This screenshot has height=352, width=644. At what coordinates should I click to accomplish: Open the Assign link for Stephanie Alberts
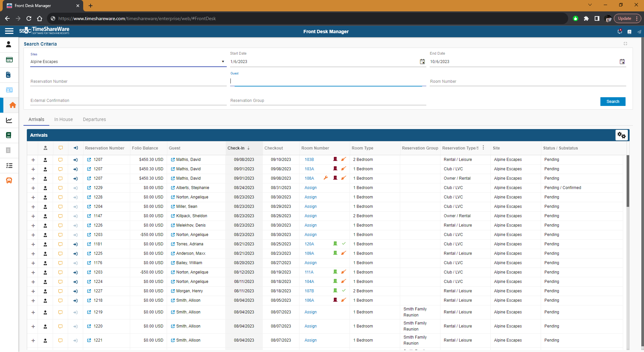[x=310, y=188]
